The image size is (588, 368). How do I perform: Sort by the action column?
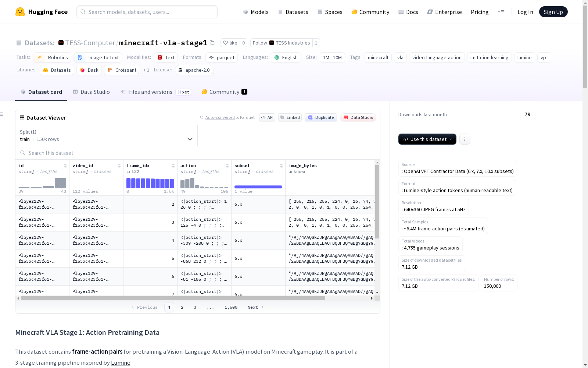pos(227,166)
